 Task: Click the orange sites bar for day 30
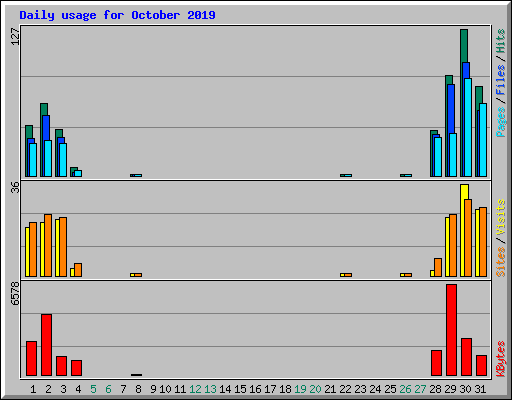coord(468,238)
